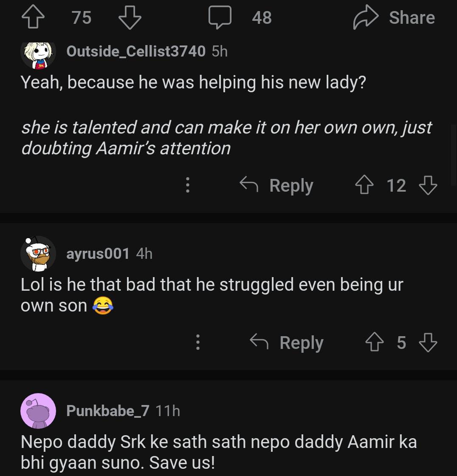This screenshot has height=476, width=457.
Task: Downvote ayrus001's comment
Action: [428, 343]
